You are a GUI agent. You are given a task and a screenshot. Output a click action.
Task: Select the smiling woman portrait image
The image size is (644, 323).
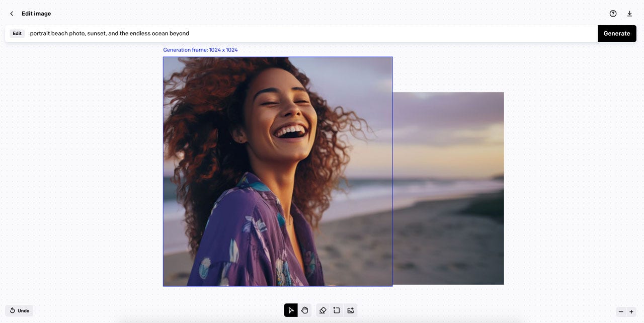point(277,171)
